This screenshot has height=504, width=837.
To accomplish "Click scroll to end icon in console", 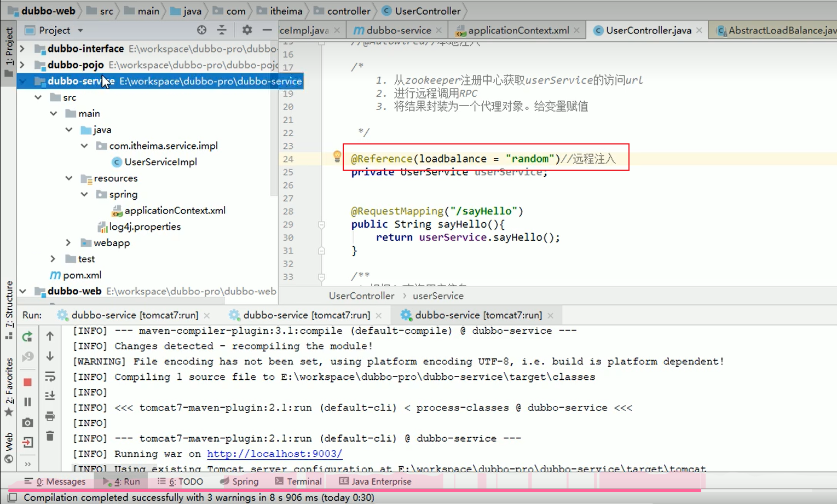I will click(x=50, y=396).
